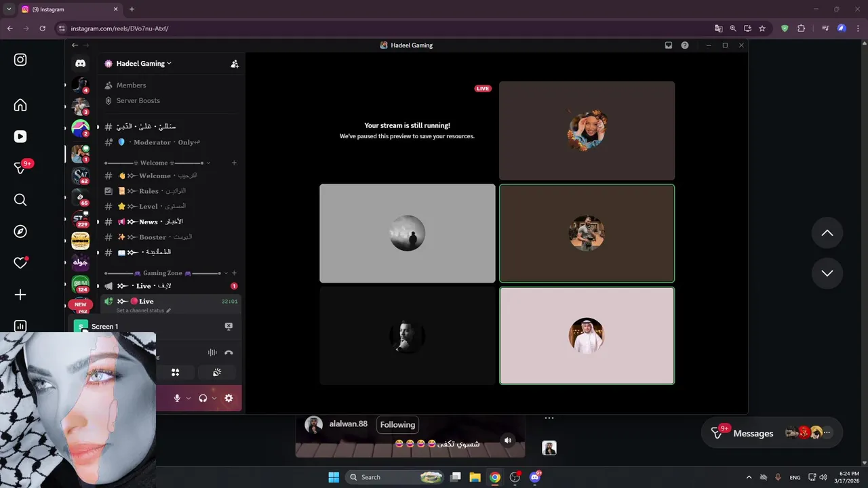Open the Welcome text channel
The width and height of the screenshot is (868, 488).
click(171, 176)
